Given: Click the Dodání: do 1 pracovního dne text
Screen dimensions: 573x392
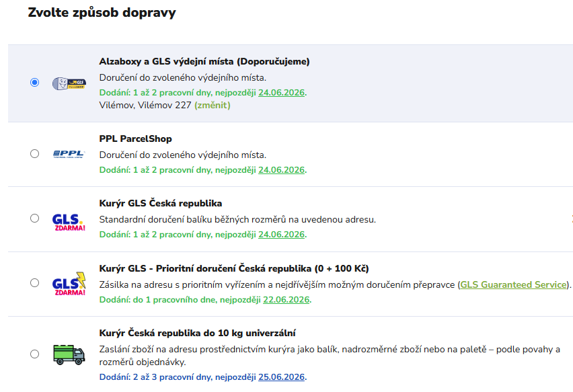Looking at the screenshot, I should click(x=205, y=300).
